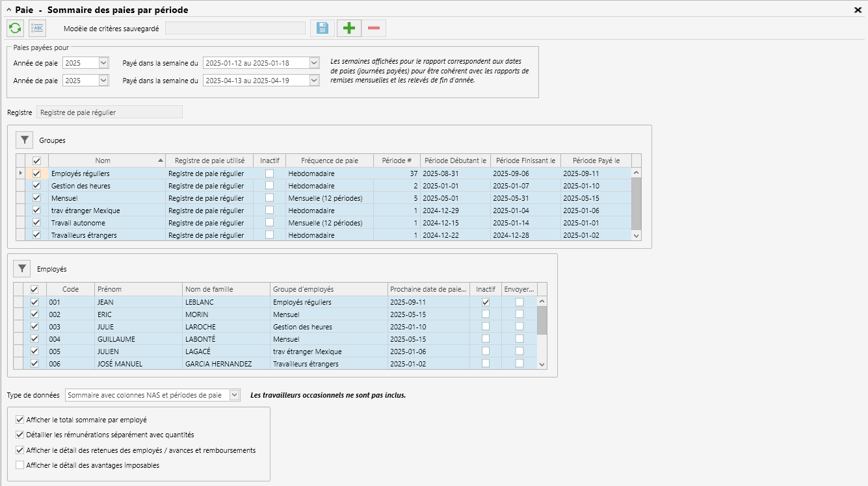Select employee GARCIA HERNANDEZ last name cell
This screenshot has height=486, width=868.
point(226,364)
